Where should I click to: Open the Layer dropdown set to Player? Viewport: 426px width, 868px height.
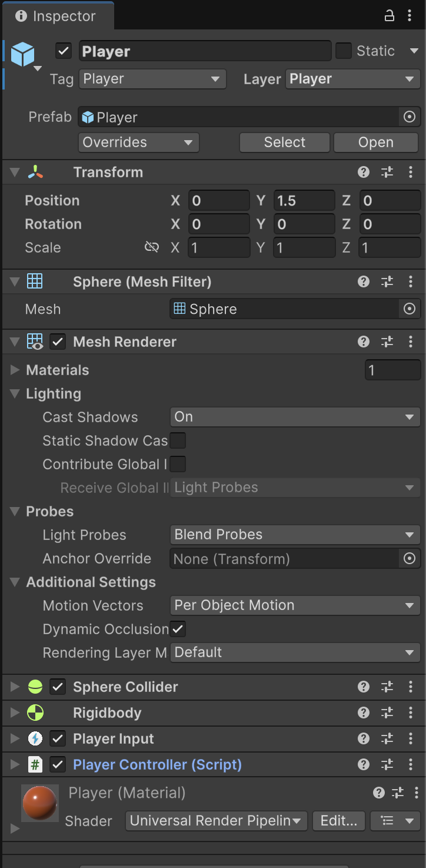[x=352, y=79]
